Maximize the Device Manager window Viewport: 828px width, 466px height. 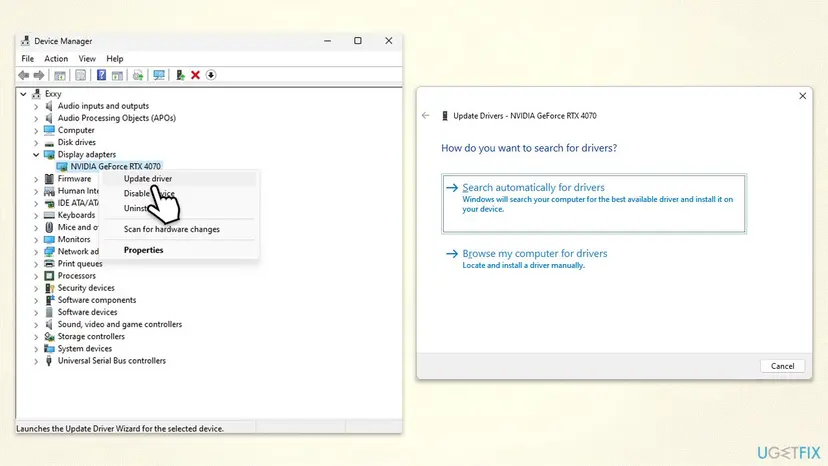click(x=357, y=41)
